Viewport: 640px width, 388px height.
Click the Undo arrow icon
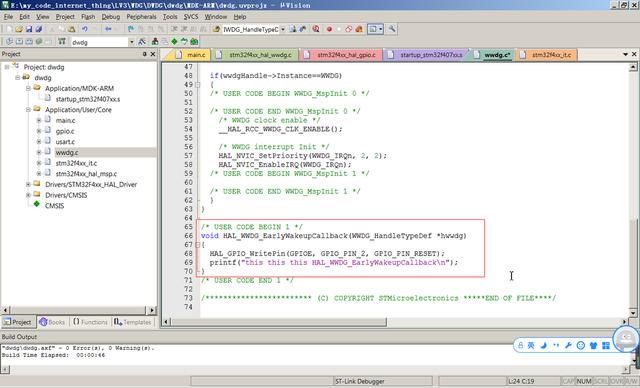pos(85,29)
